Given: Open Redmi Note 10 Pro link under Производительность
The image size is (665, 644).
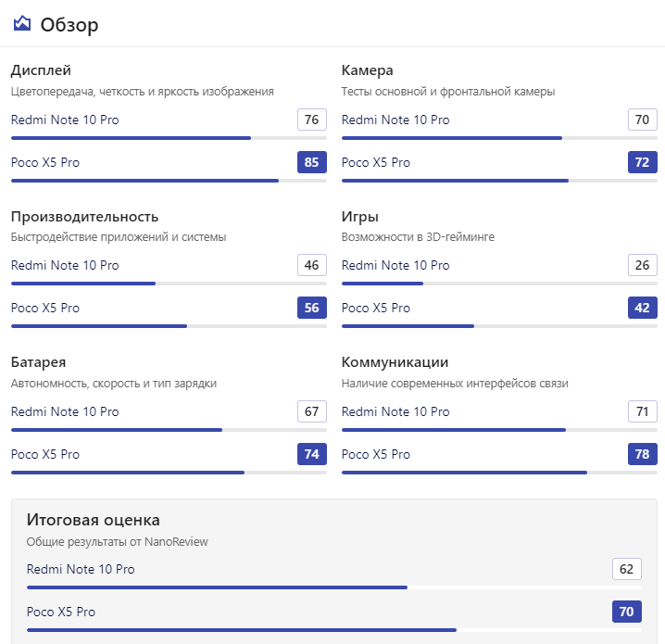Looking at the screenshot, I should point(65,265).
